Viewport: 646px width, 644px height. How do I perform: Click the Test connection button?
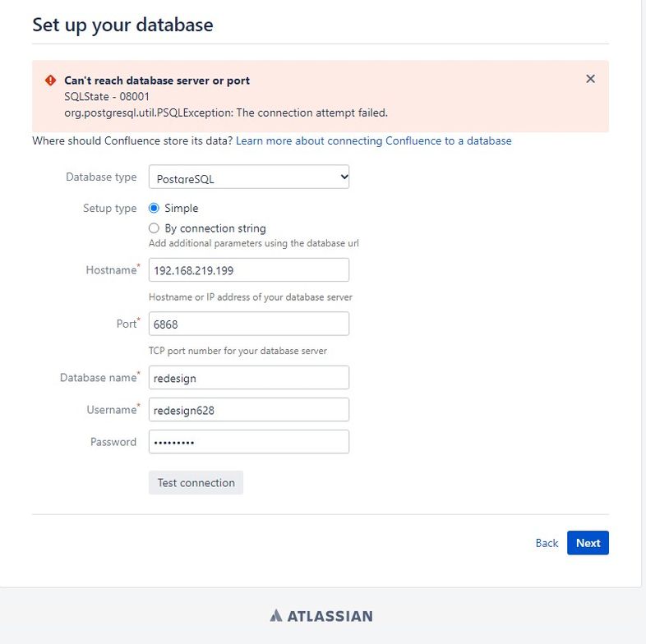click(196, 482)
